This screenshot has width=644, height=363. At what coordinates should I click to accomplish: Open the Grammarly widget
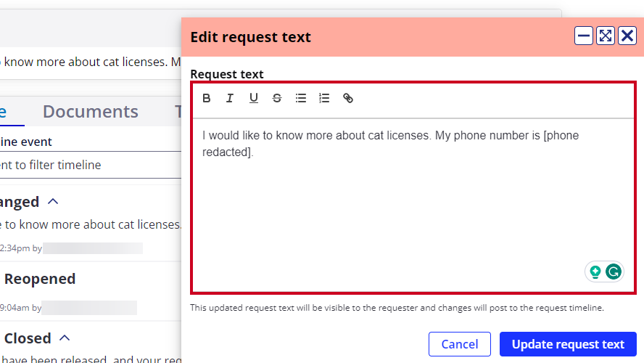point(614,272)
